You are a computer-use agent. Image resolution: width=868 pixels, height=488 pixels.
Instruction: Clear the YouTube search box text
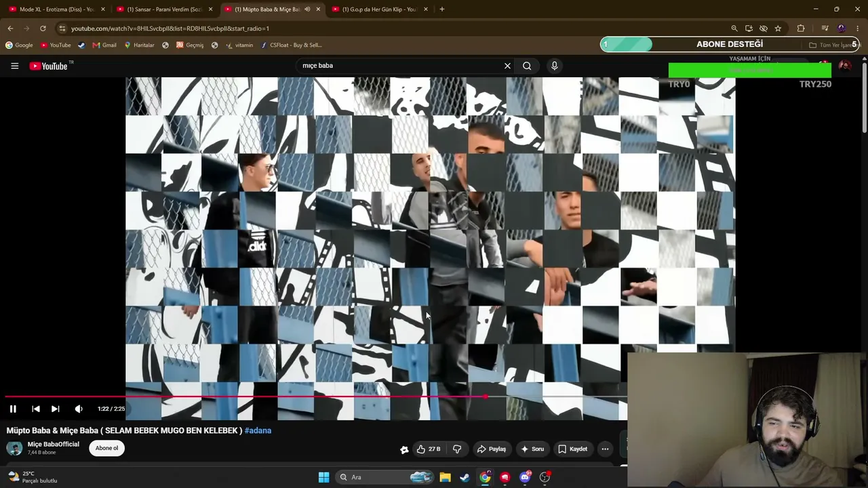(507, 66)
